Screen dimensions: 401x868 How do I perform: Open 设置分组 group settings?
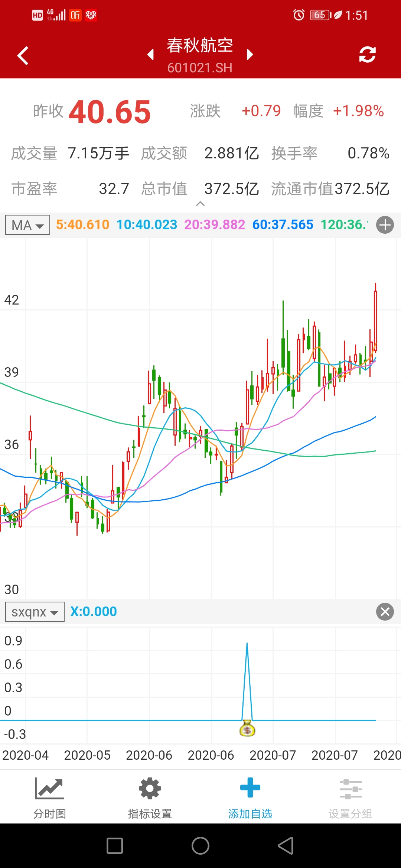click(350, 798)
